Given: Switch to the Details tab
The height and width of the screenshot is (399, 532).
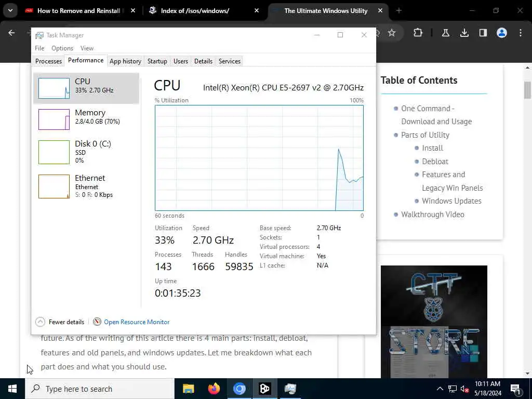Looking at the screenshot, I should [x=203, y=61].
